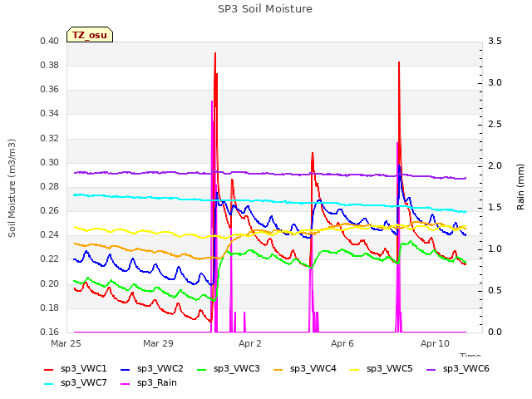Screen dimensions: 532x399
Task: Click the Apr 6 date tick label
Action: [x=342, y=343]
